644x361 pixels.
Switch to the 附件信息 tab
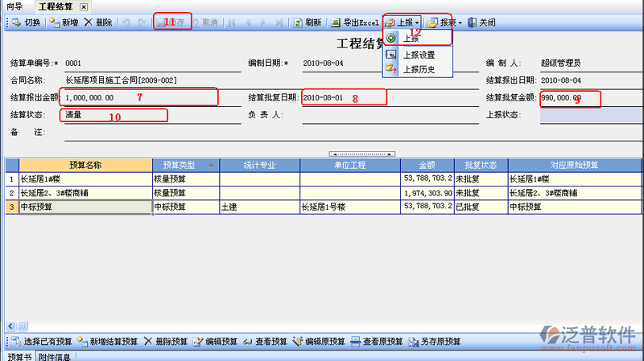click(x=57, y=356)
